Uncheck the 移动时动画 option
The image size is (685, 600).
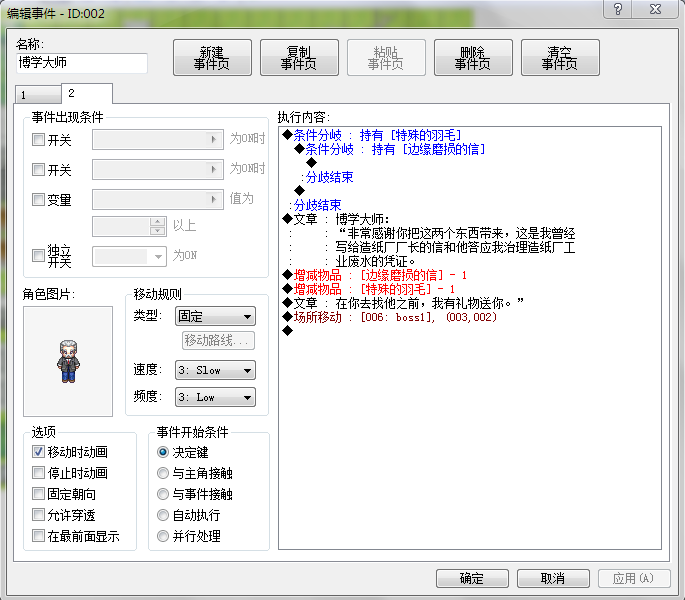pos(38,451)
